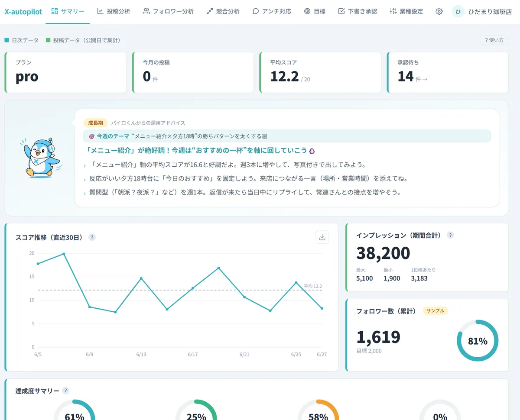Click the ひ account avatar
520x420 pixels.
[458, 12]
